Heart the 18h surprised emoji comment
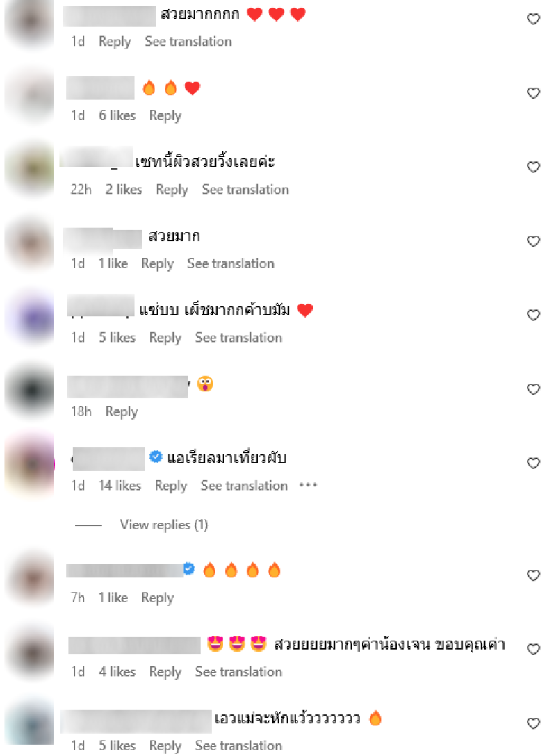The image size is (556, 756). tap(533, 389)
